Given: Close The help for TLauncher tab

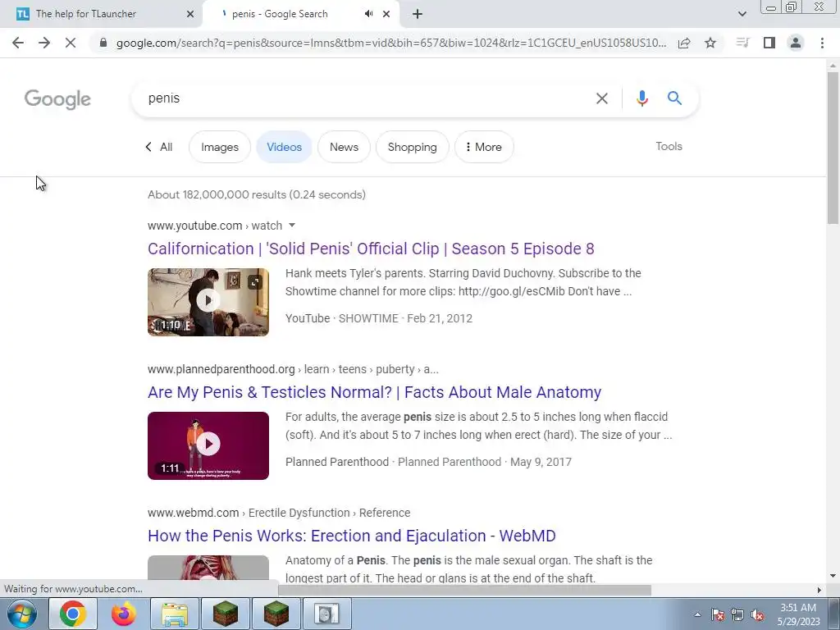Looking at the screenshot, I should tap(190, 14).
